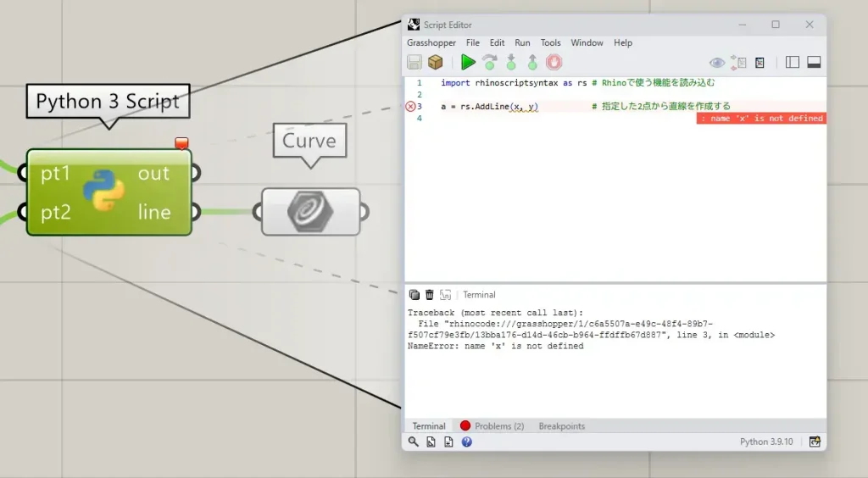Run the script with the green play button
The height and width of the screenshot is (478, 868).
[x=468, y=62]
